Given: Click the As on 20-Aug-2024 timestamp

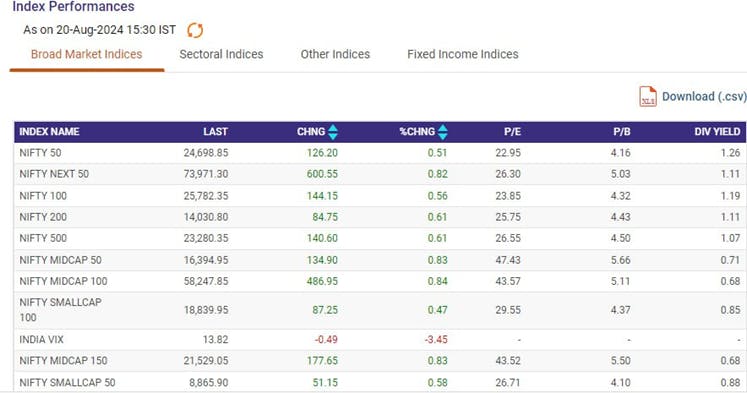Looking at the screenshot, I should point(100,30).
